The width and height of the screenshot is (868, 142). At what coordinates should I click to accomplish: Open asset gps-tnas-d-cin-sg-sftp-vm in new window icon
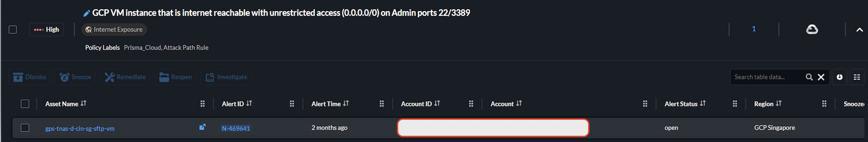point(202,127)
